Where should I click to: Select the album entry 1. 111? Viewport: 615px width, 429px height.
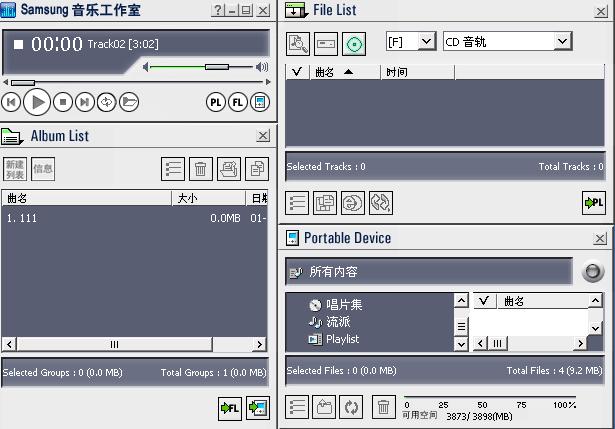(135, 218)
